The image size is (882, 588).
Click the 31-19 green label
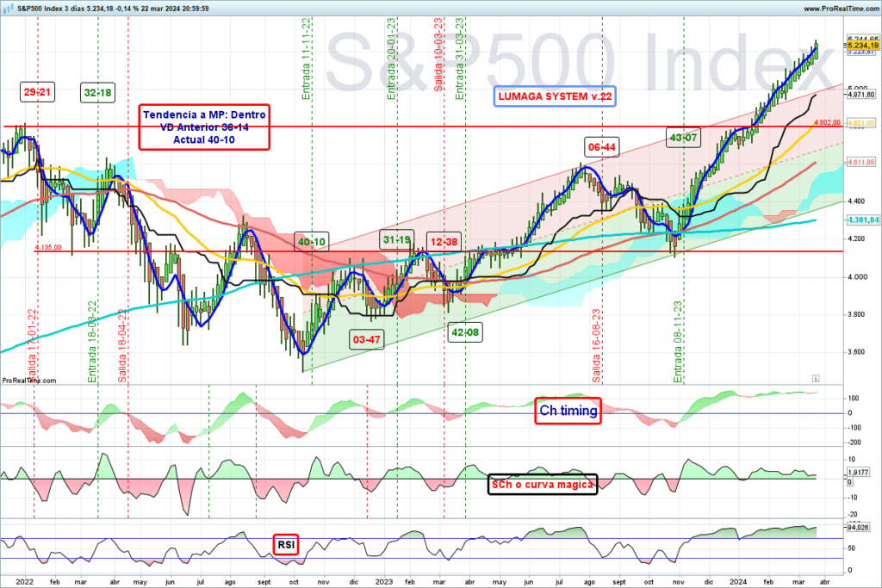click(396, 239)
